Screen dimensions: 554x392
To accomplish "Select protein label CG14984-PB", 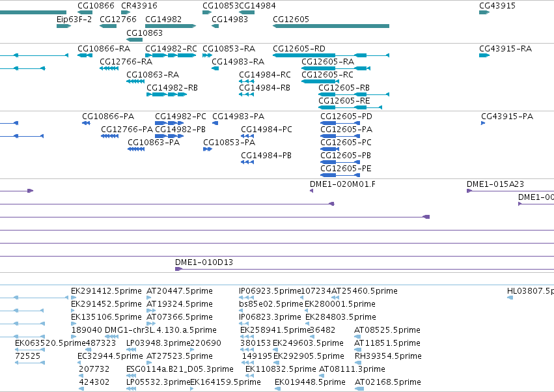I will [266, 156].
